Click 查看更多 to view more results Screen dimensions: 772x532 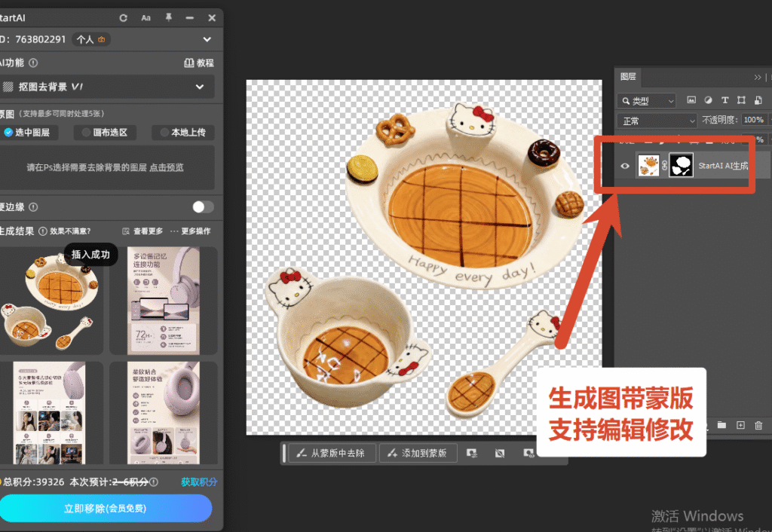[x=142, y=231]
